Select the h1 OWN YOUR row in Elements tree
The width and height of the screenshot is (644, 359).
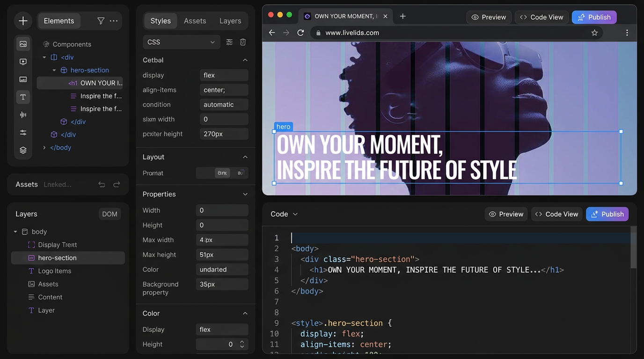pyautogui.click(x=80, y=83)
